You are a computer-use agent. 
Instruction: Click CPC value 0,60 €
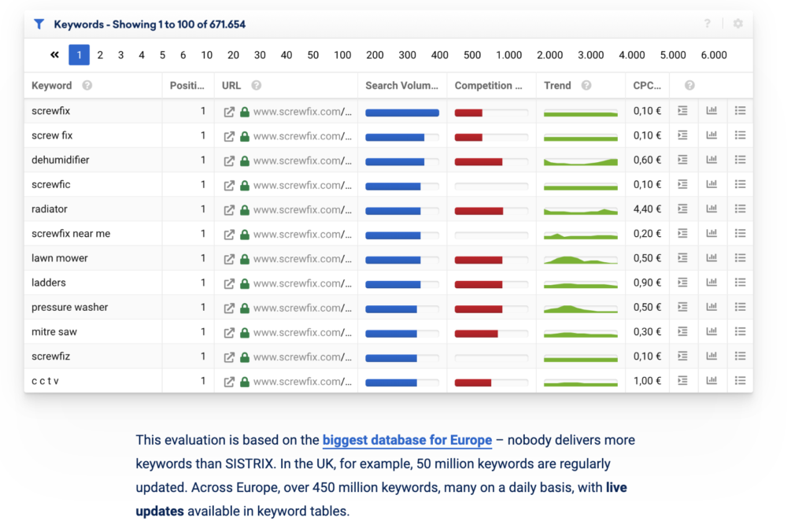(x=647, y=160)
